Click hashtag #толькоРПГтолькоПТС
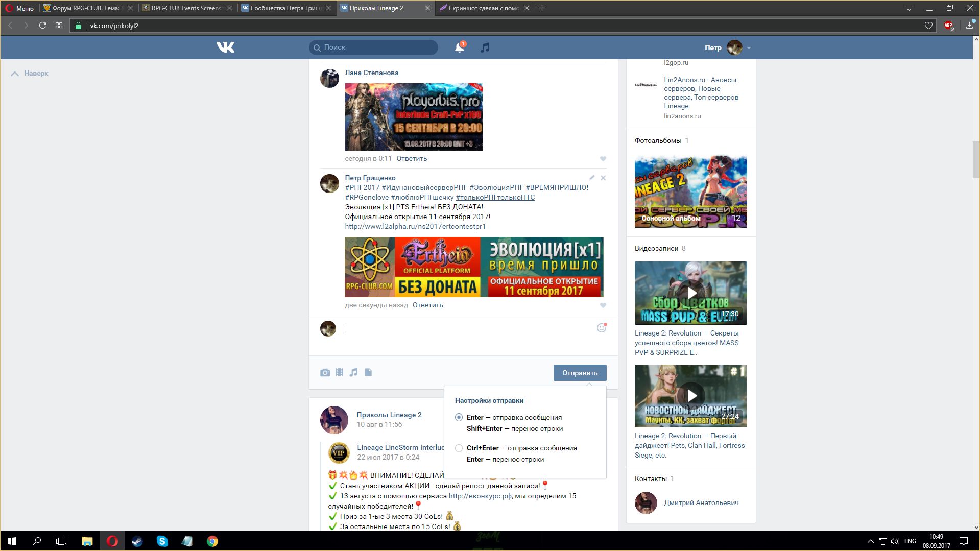 tap(495, 197)
